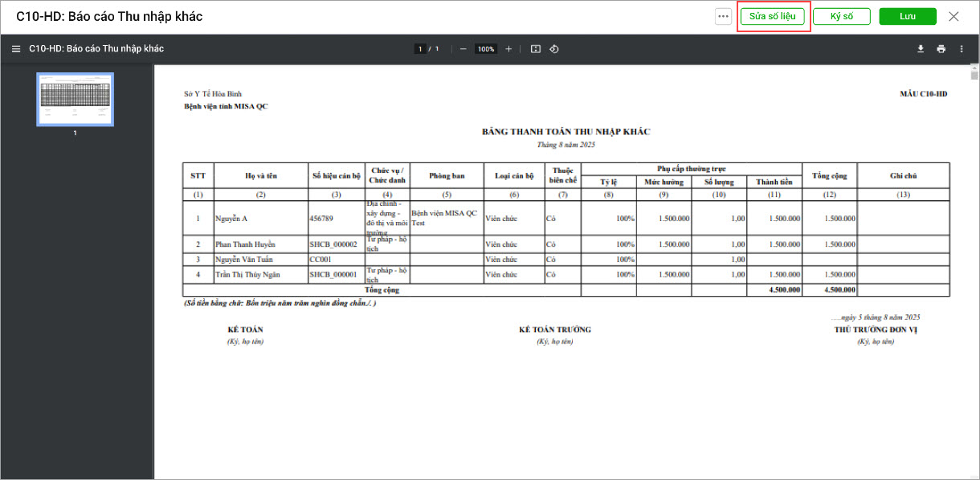Toggle the PDF sidebar hamburger menu
Viewport: 980px width, 480px height.
click(16, 49)
